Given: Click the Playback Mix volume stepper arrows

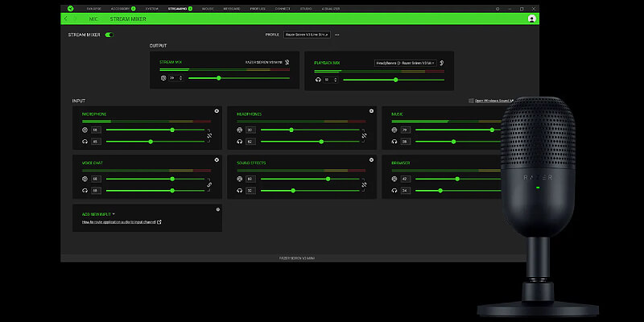Looking at the screenshot, I should click(x=336, y=80).
